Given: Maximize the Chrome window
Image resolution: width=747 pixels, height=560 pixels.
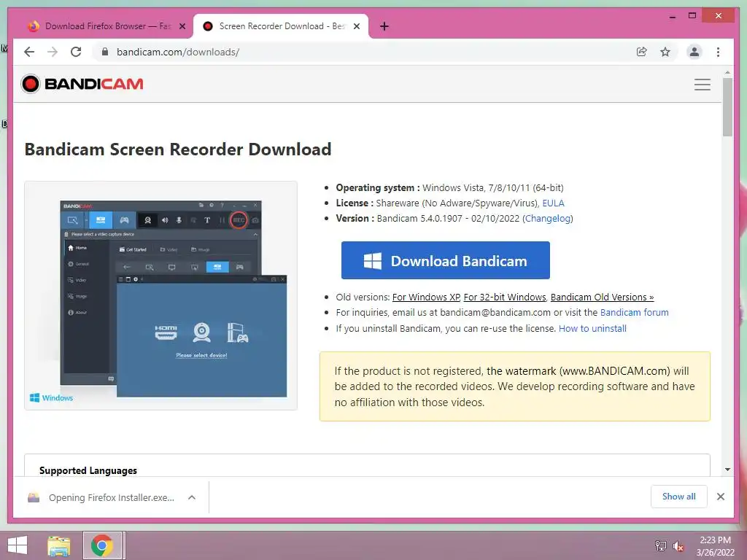Looking at the screenshot, I should [692, 16].
